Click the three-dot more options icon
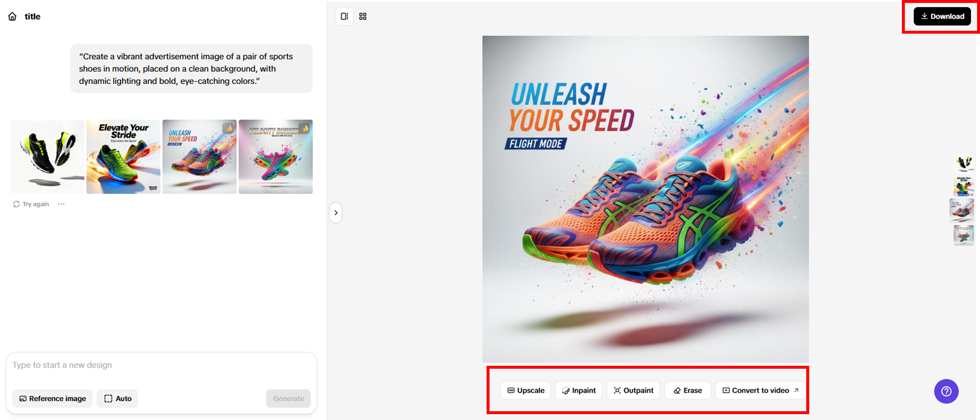Screen dimensions: 980x420 pos(61,204)
